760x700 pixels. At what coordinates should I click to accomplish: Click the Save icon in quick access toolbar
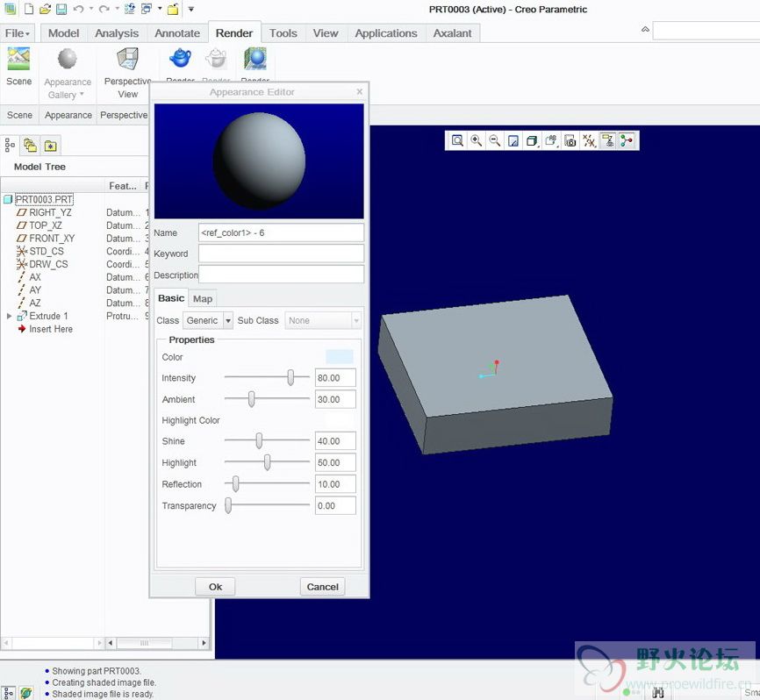click(61, 10)
